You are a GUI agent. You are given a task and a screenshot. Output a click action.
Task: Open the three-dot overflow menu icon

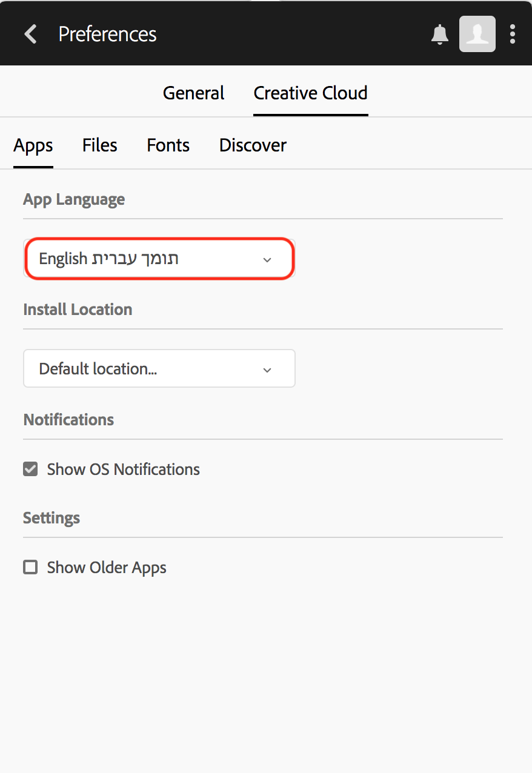tap(512, 34)
